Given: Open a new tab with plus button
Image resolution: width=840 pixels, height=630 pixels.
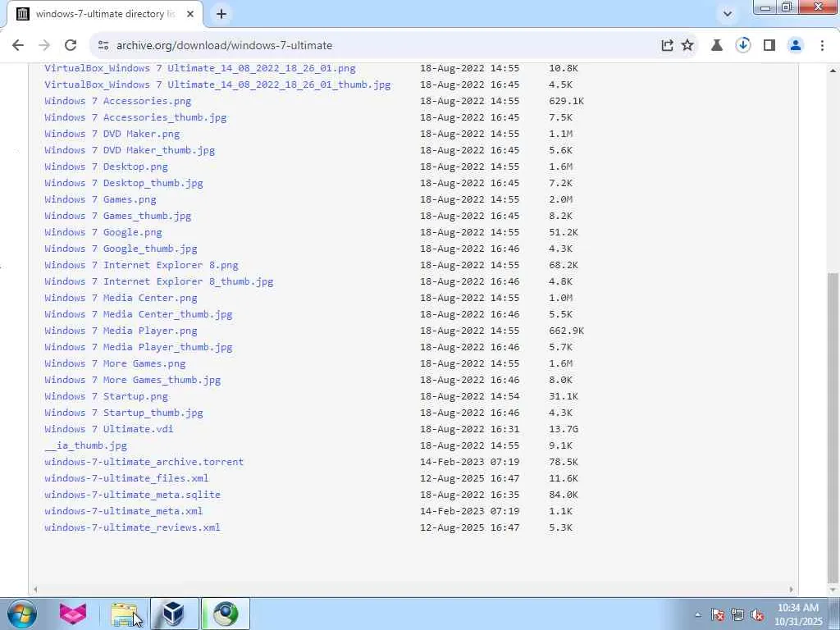Looking at the screenshot, I should coord(221,15).
